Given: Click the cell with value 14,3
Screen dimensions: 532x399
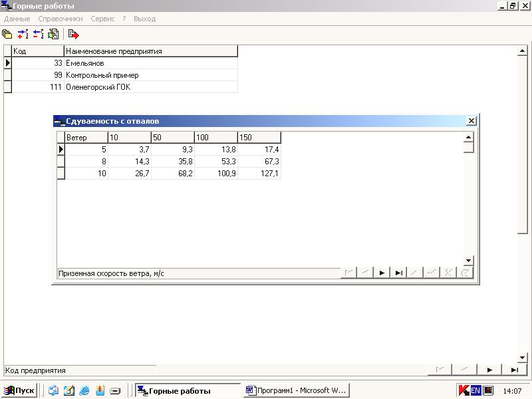Looking at the screenshot, I should tap(130, 161).
